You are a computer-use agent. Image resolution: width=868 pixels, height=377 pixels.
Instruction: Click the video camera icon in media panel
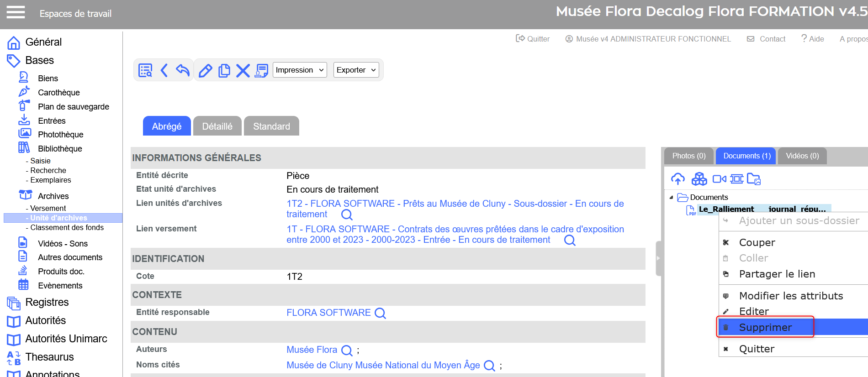point(719,179)
